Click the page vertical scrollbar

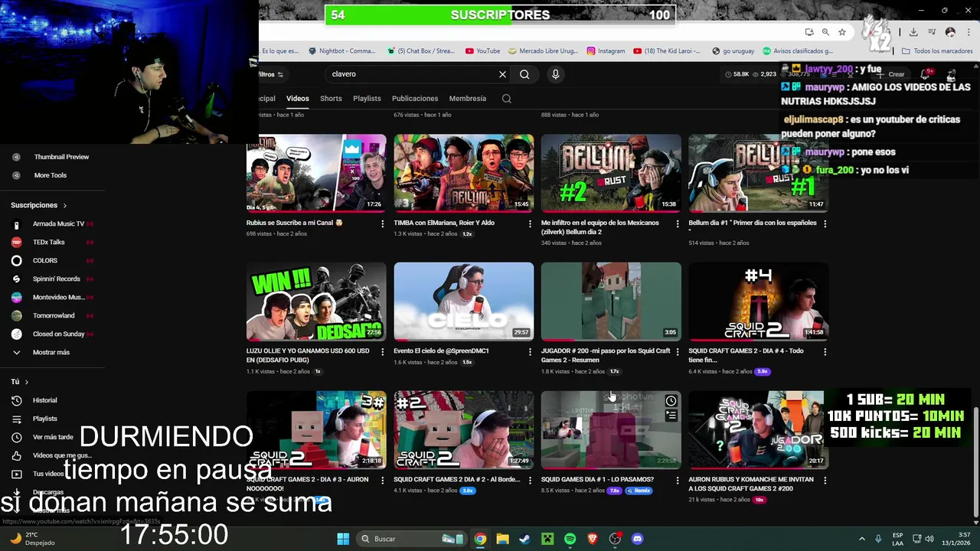(x=975, y=463)
